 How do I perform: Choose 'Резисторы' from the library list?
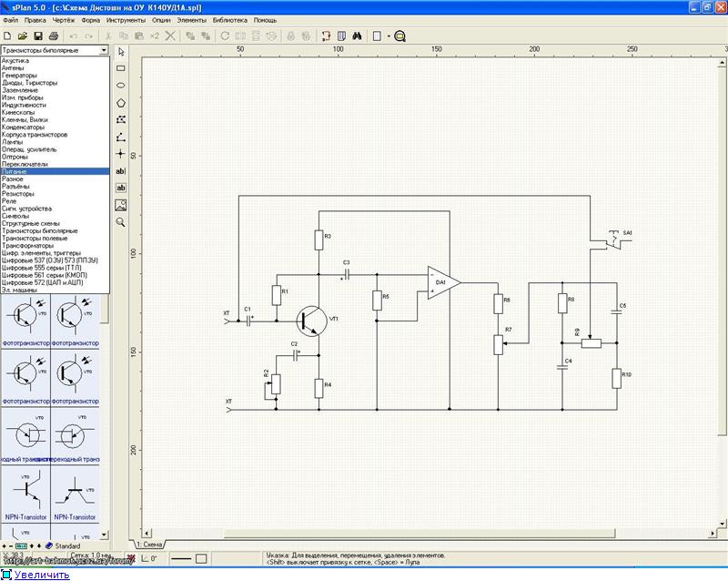18,194
